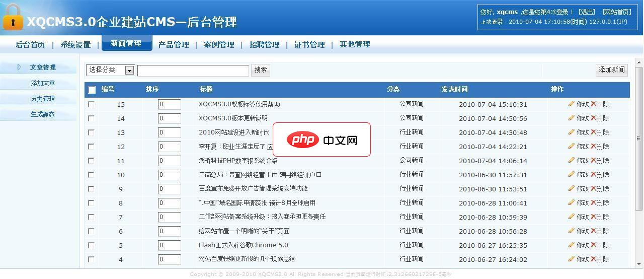Click the arrow icon beside 文章管理
The image size is (644, 279).
click(x=19, y=67)
